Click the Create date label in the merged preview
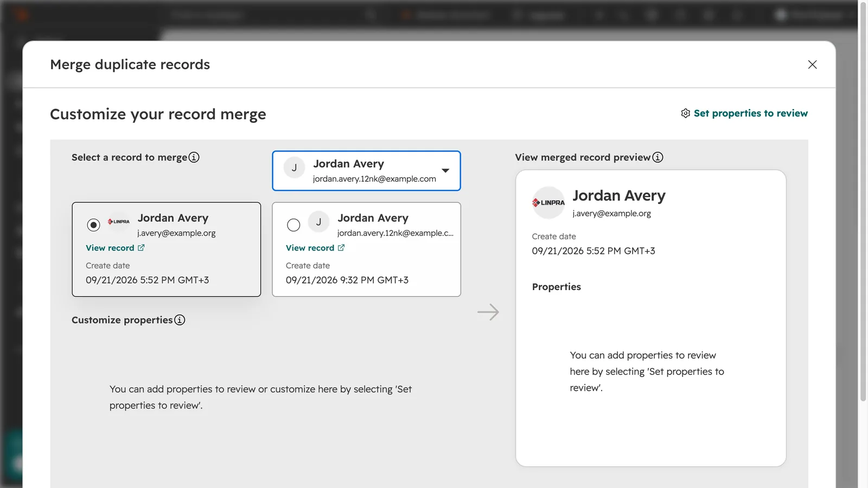This screenshot has height=488, width=868. pos(554,236)
